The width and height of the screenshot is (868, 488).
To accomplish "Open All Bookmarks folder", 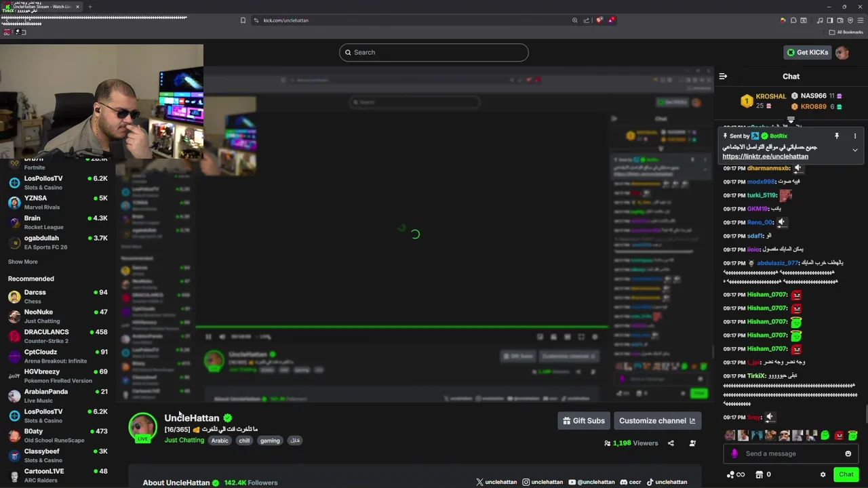I will [x=846, y=32].
